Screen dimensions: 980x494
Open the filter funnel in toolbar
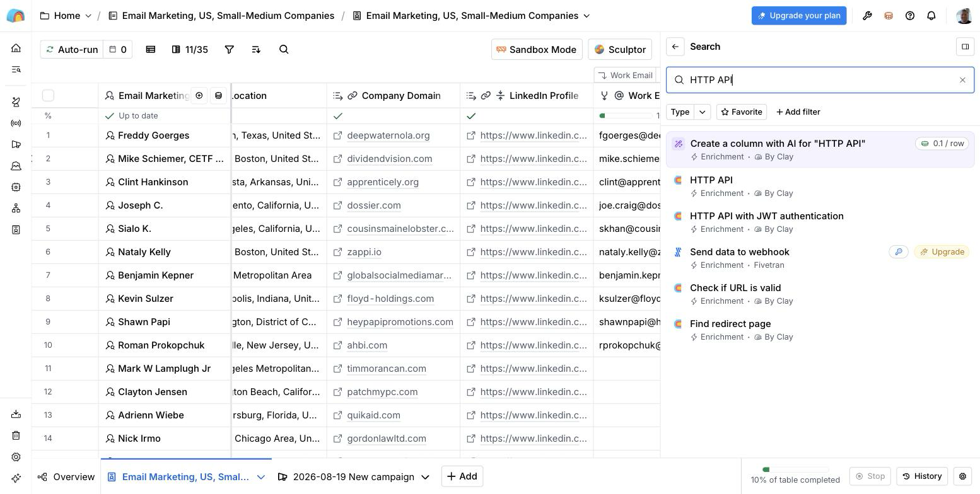[230, 49]
